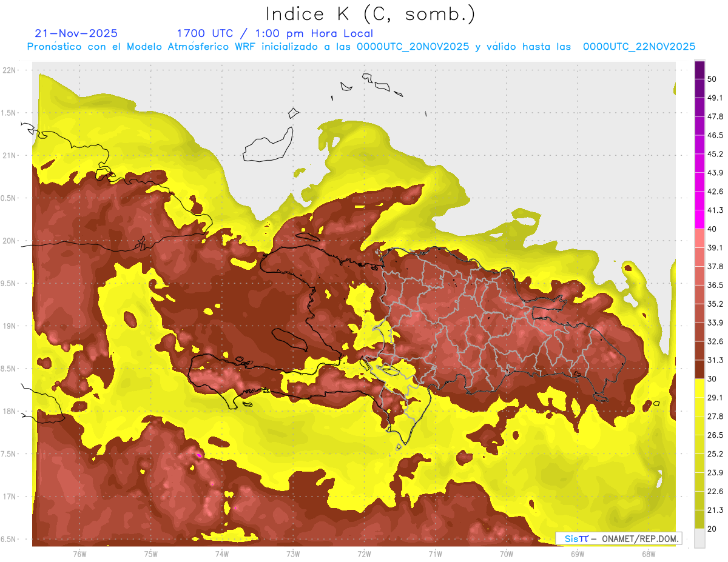Click the '6.5N' latitude label
Screen dimensions: 728x562
[x=9, y=540]
